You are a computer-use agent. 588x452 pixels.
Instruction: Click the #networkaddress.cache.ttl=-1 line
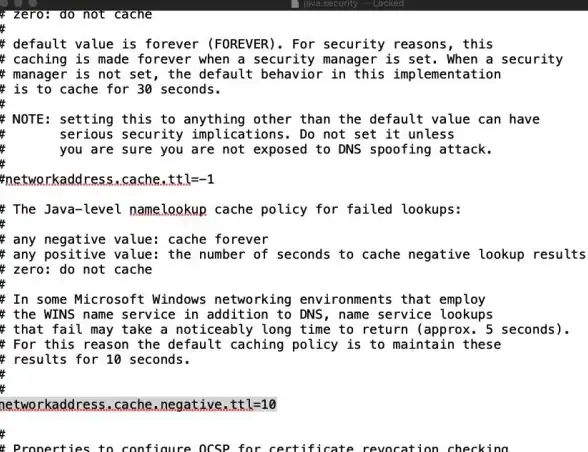coord(107,179)
